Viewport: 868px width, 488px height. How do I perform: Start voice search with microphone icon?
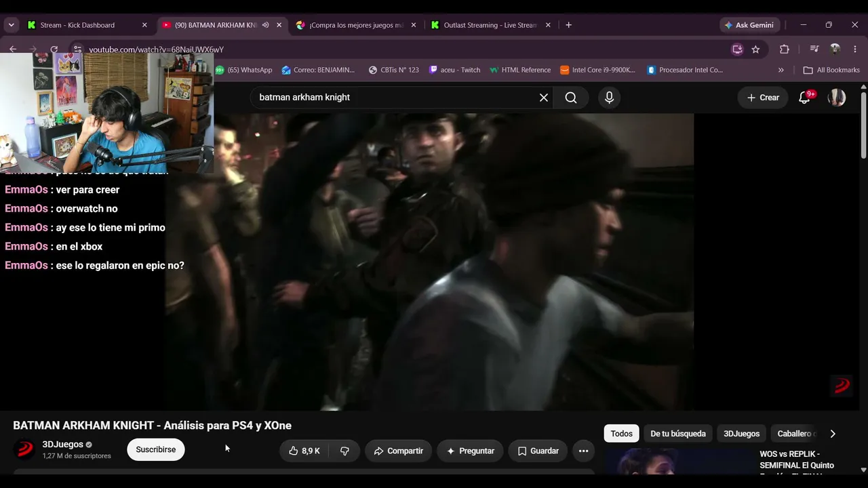tap(609, 98)
